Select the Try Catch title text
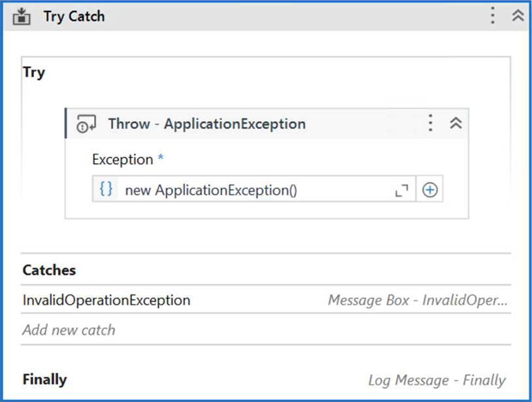This screenshot has width=532, height=402. point(74,16)
